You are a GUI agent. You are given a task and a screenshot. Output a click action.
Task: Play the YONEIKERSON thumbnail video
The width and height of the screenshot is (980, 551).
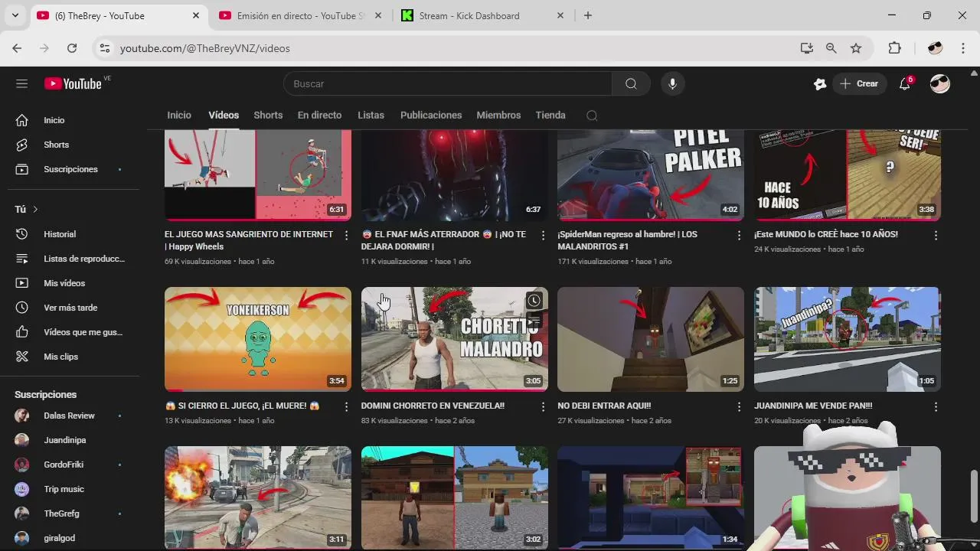pos(258,339)
